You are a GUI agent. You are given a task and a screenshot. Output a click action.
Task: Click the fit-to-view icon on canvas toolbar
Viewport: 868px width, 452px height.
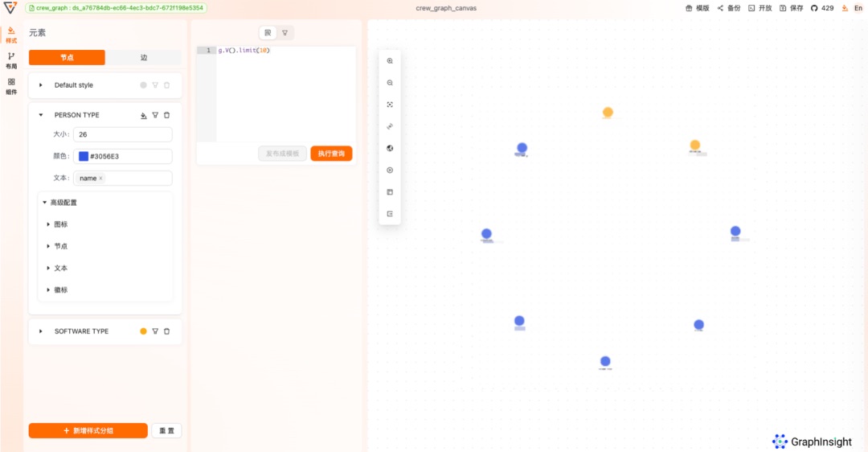coord(390,105)
